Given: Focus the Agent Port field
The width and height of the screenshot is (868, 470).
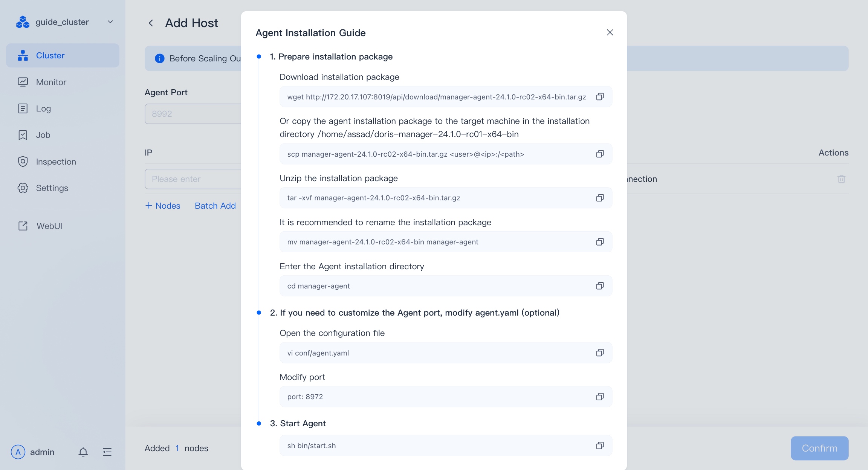Looking at the screenshot, I should (x=193, y=114).
